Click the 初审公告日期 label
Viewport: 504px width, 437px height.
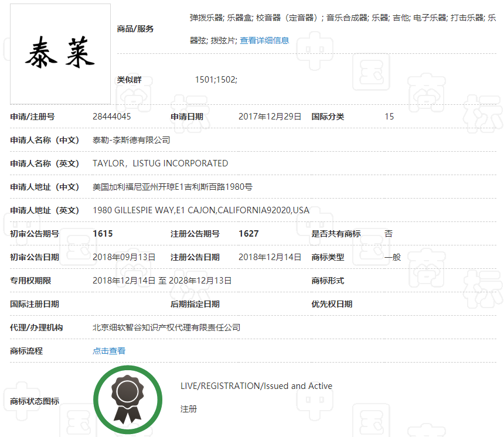[x=35, y=257]
